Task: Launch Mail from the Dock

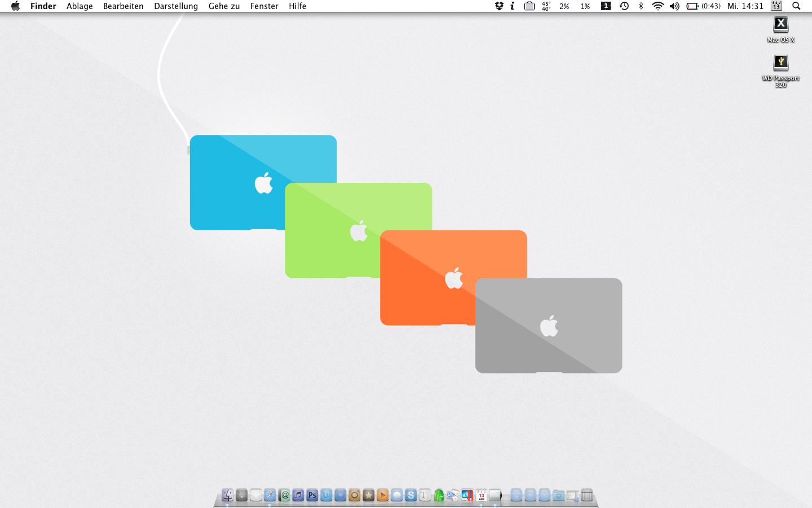Action: click(256, 495)
